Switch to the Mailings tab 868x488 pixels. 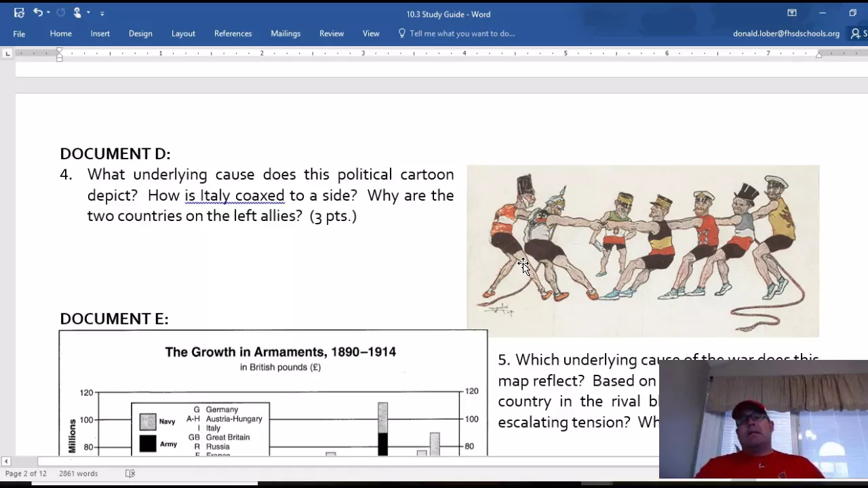(285, 34)
